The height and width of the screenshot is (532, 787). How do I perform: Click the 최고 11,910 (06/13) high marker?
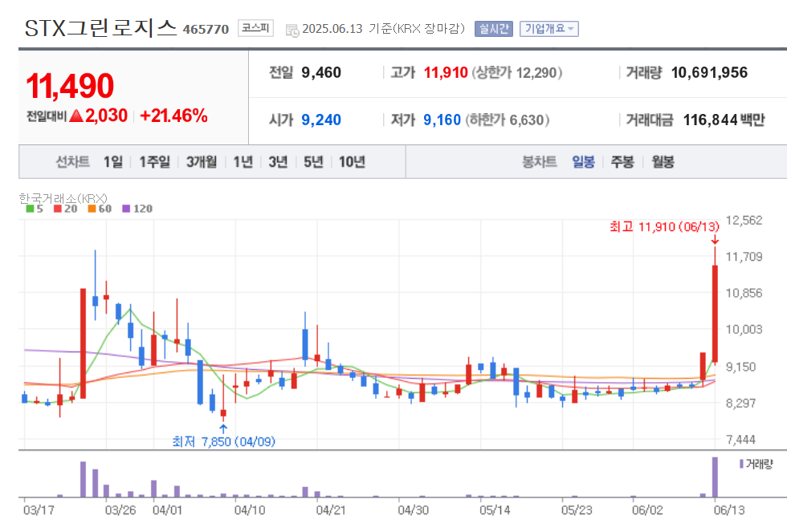665,226
